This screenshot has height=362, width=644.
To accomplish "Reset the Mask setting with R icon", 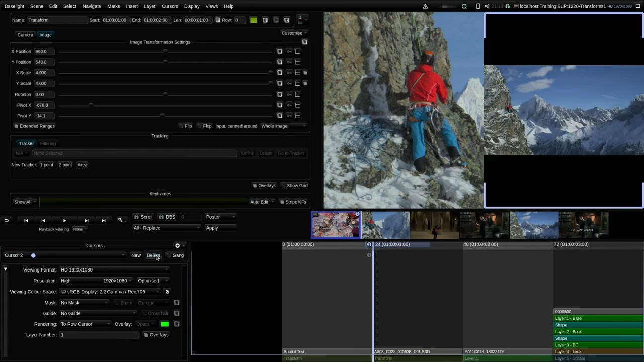I will point(177,303).
